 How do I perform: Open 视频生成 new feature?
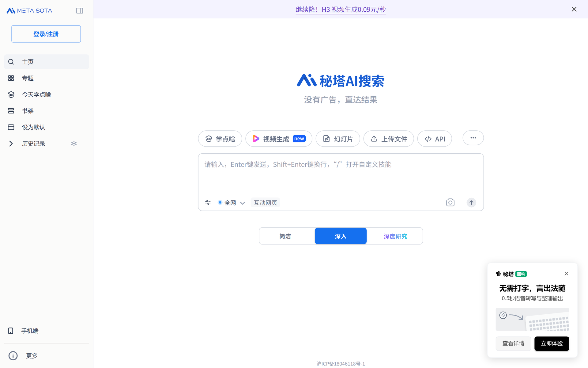(x=279, y=139)
